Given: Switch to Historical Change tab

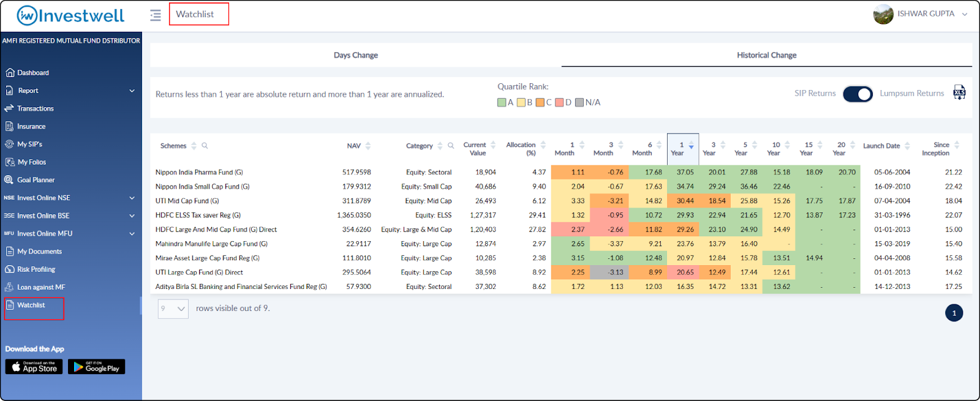Looking at the screenshot, I should [766, 55].
